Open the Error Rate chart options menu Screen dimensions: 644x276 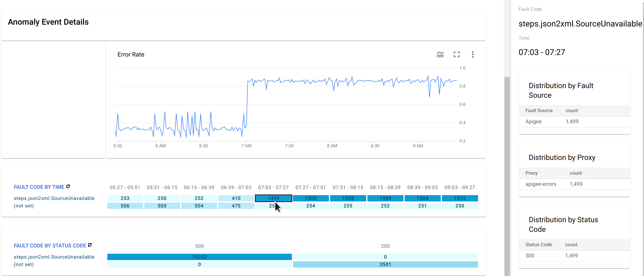[473, 54]
